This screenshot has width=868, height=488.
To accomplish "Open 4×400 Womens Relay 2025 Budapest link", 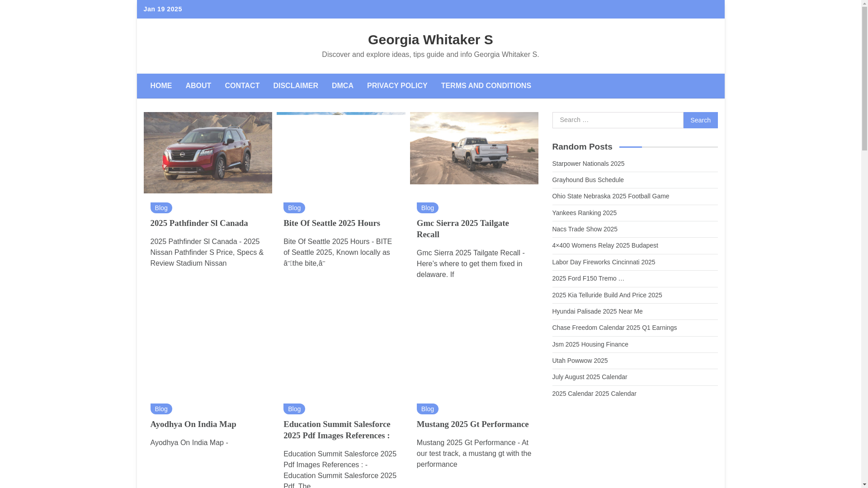I will (x=605, y=245).
